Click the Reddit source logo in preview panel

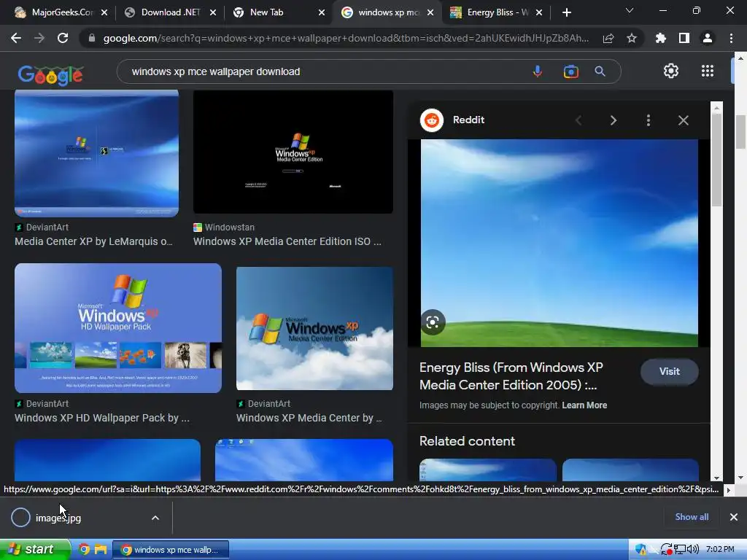click(432, 120)
